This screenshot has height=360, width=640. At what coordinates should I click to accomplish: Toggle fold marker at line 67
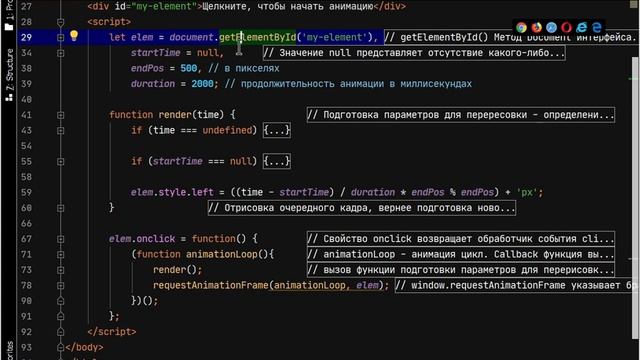(x=60, y=239)
